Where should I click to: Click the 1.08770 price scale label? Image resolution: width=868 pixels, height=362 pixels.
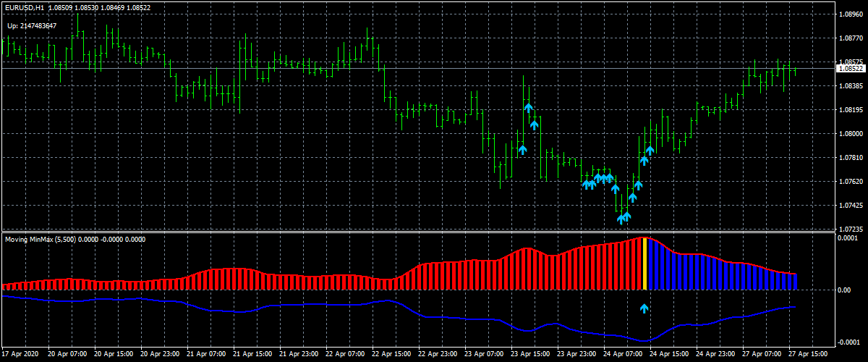851,38
